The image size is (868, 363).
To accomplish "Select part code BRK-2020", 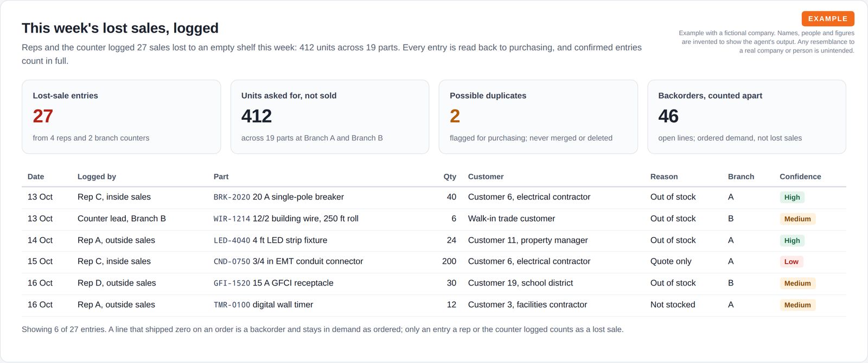I will pos(232,197).
